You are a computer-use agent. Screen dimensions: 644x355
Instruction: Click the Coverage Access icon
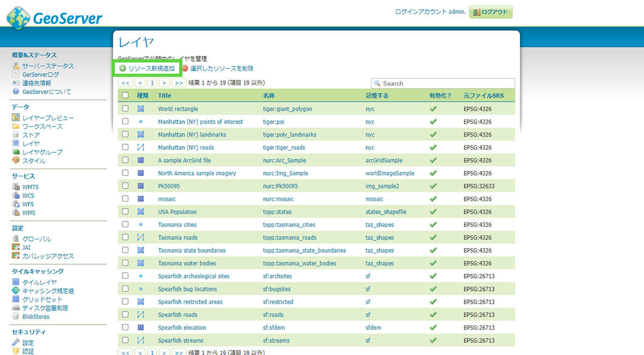16,256
